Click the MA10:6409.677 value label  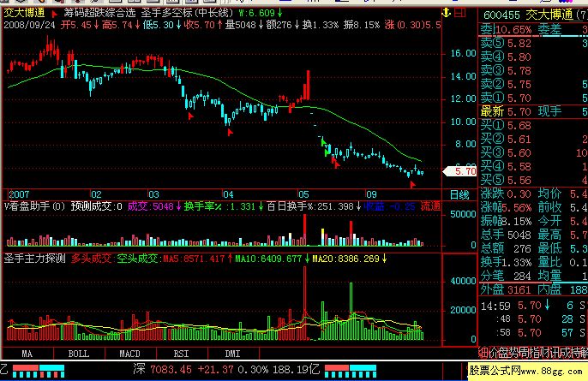pyautogui.click(x=268, y=259)
